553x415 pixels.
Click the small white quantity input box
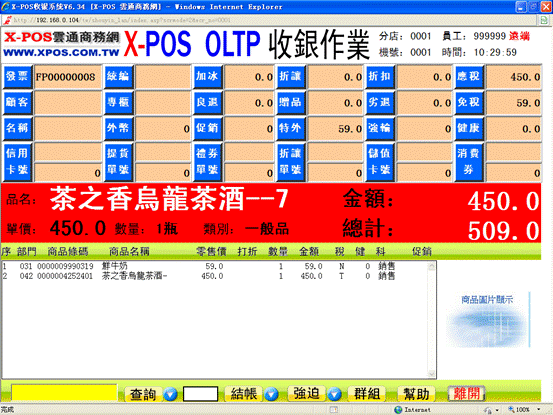(200, 394)
